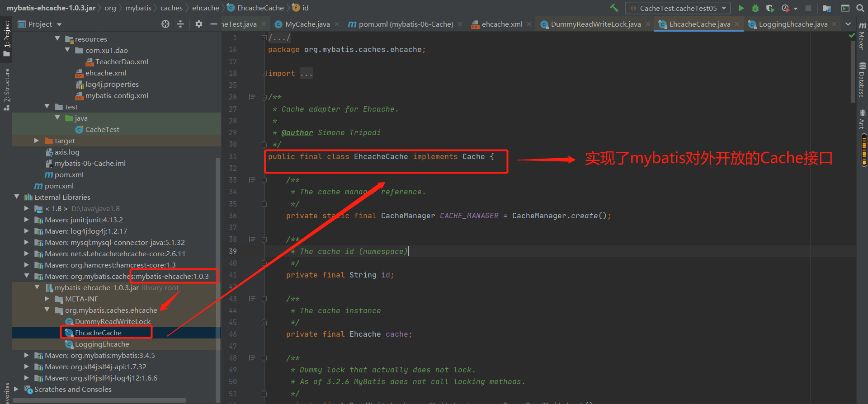Click the locate file target icon in Project panel

point(165,24)
